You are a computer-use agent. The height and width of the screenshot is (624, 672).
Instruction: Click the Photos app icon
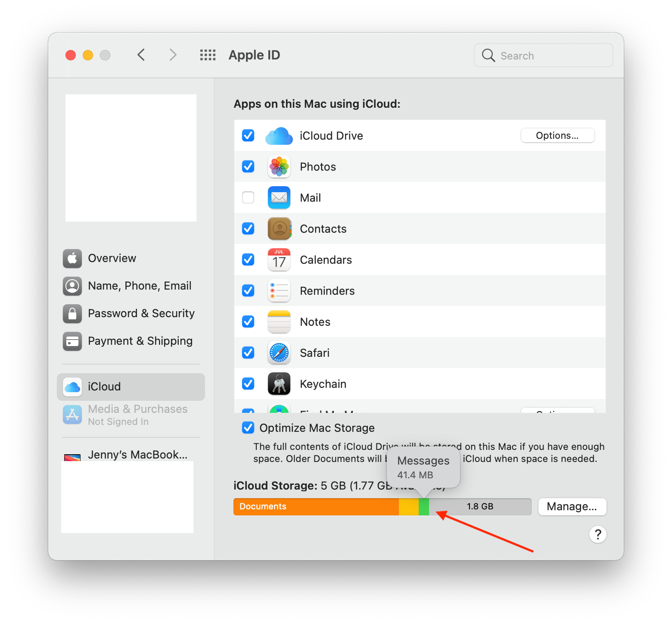(x=279, y=167)
